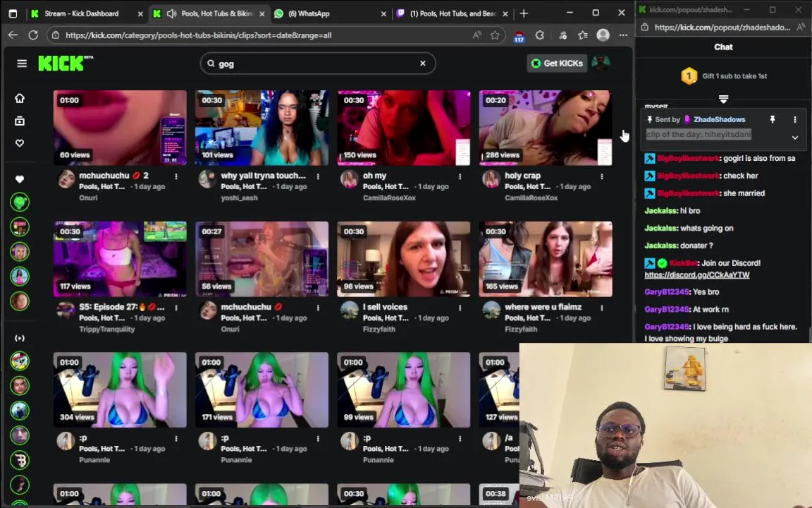Open the user avatar menu on Kick
The width and height of the screenshot is (812, 508).
point(601,64)
